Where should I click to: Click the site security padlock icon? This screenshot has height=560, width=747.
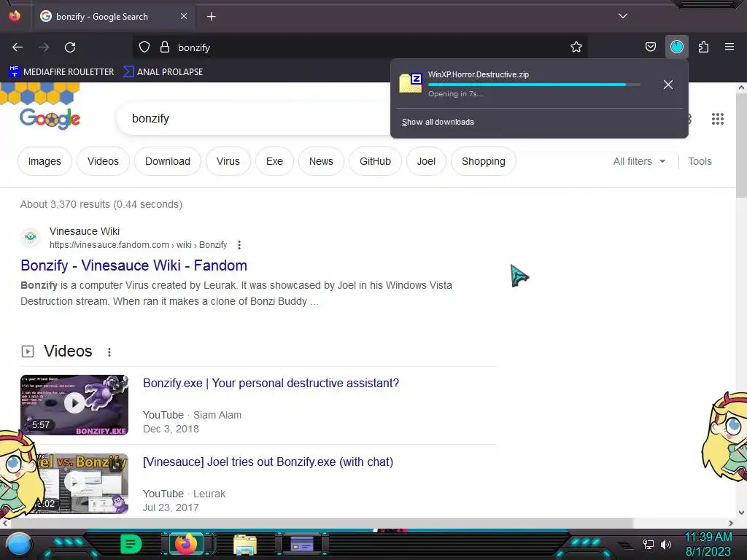165,47
